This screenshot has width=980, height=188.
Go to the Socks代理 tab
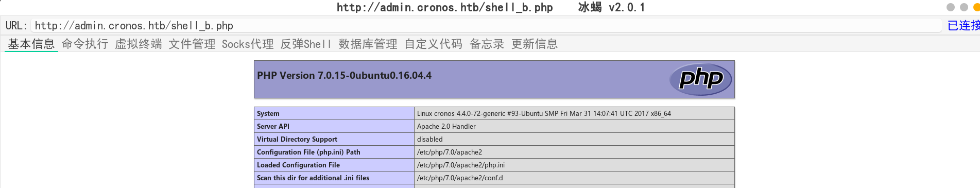(x=248, y=44)
